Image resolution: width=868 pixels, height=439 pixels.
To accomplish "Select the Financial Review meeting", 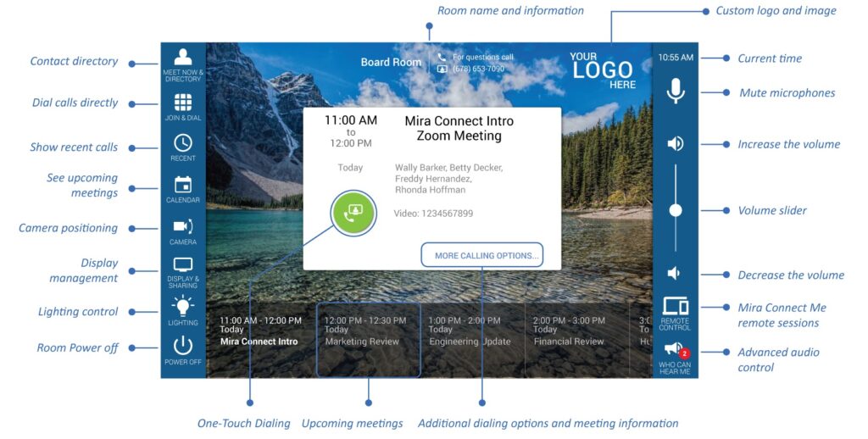I will (576, 339).
